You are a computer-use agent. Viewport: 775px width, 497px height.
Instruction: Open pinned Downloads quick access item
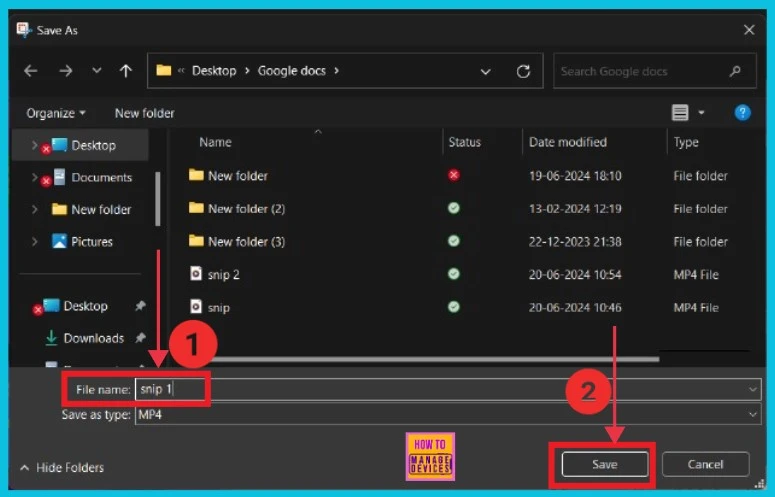coord(93,338)
